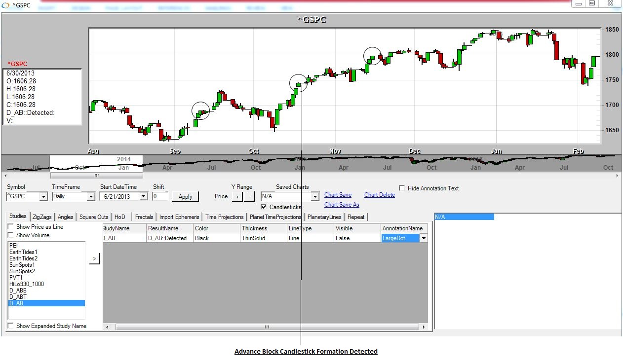Enable Show Price as Line checkbox
623x364 pixels.
point(11,227)
